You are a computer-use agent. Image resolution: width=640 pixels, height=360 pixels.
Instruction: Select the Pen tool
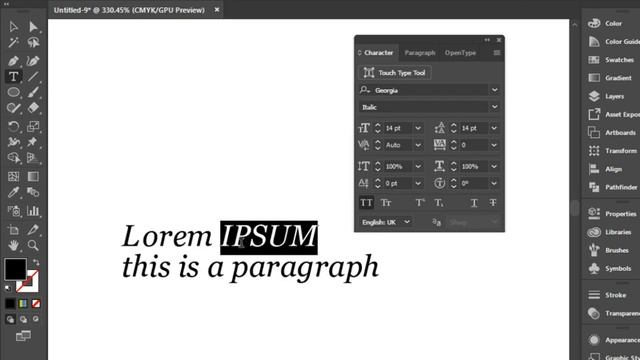pos(13,61)
